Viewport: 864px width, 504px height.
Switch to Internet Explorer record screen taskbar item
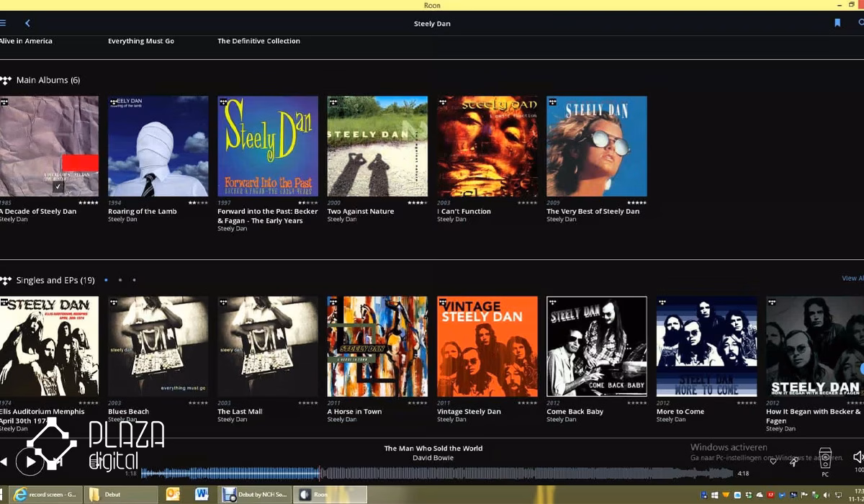click(x=45, y=495)
